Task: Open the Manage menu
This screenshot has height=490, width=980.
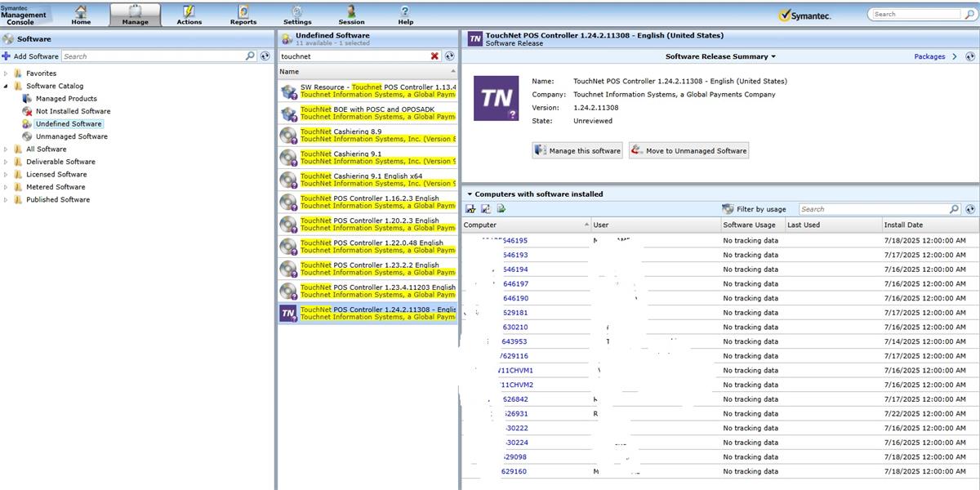Action: click(x=135, y=14)
